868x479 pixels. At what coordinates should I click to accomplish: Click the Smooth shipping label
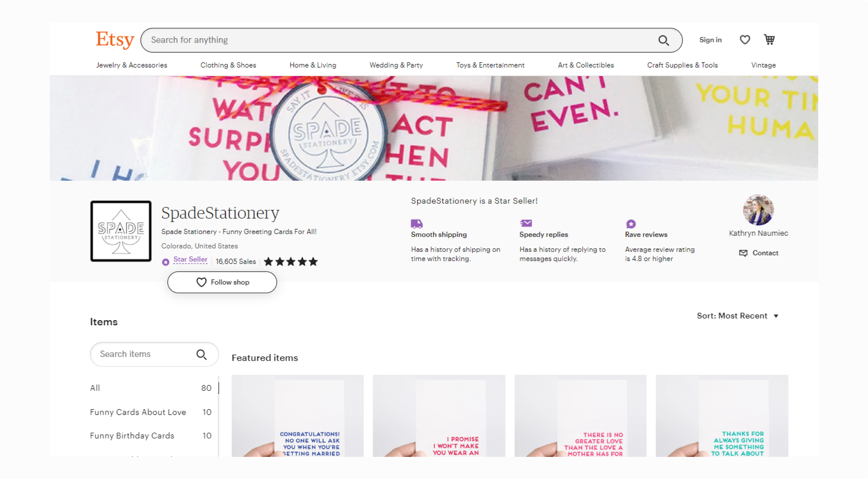[x=439, y=235]
